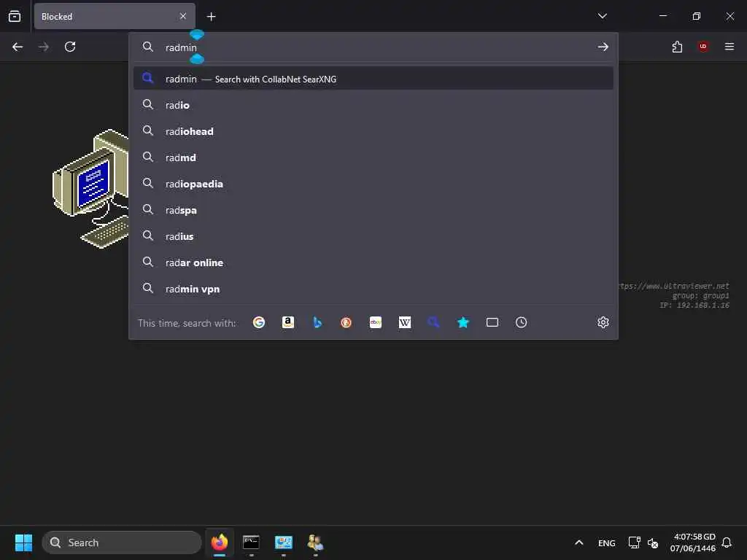Open the terminal app on taskbar
Image resolution: width=747 pixels, height=560 pixels.
click(x=251, y=542)
